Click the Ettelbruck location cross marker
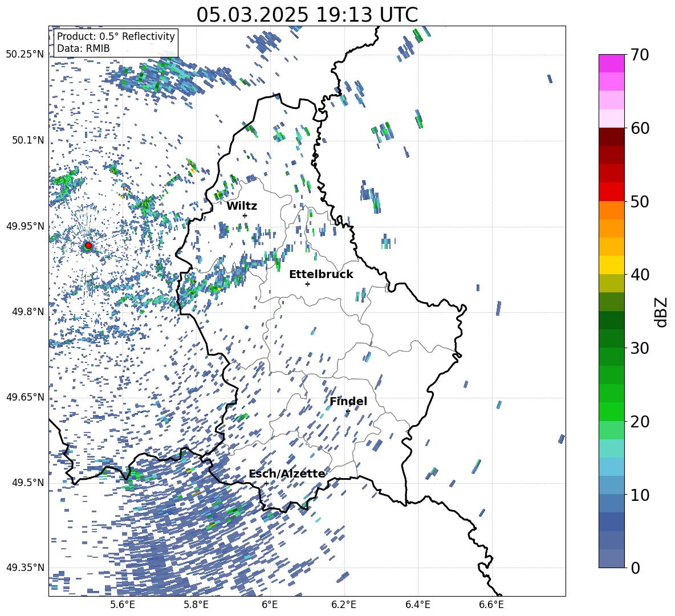Image resolution: width=675 pixels, height=616 pixels. pyautogui.click(x=307, y=284)
